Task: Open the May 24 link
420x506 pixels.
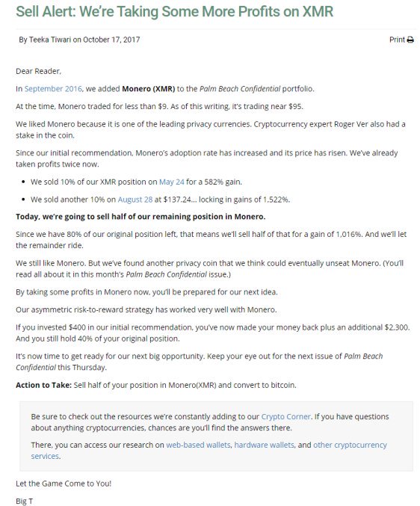Action: coord(172,182)
